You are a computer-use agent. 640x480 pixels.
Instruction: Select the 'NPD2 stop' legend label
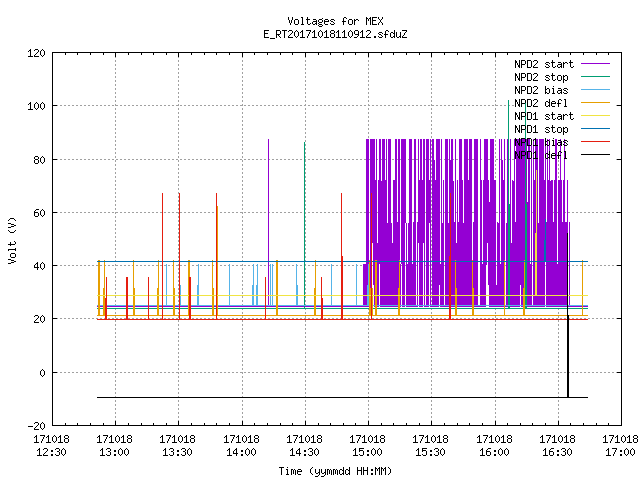click(x=541, y=77)
